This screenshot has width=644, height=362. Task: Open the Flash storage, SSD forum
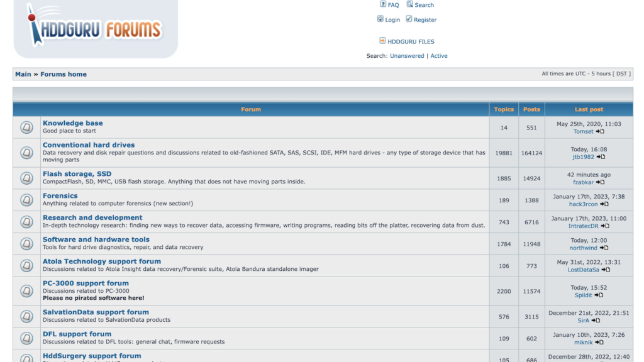tap(77, 173)
